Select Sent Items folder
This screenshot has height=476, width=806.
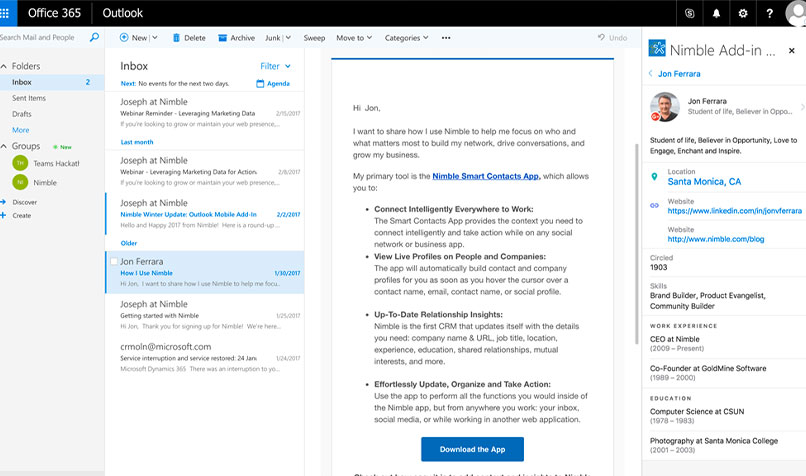coord(29,98)
